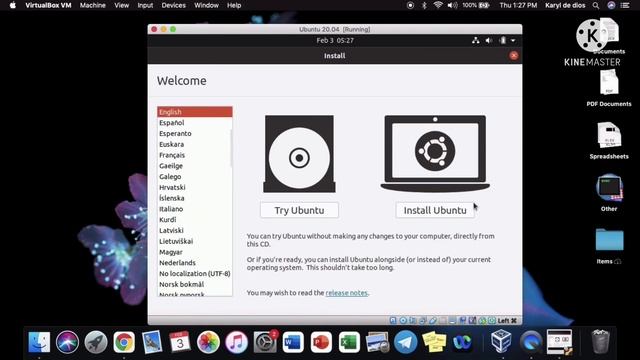
Task: Select Italiano in the language list
Action: point(195,209)
